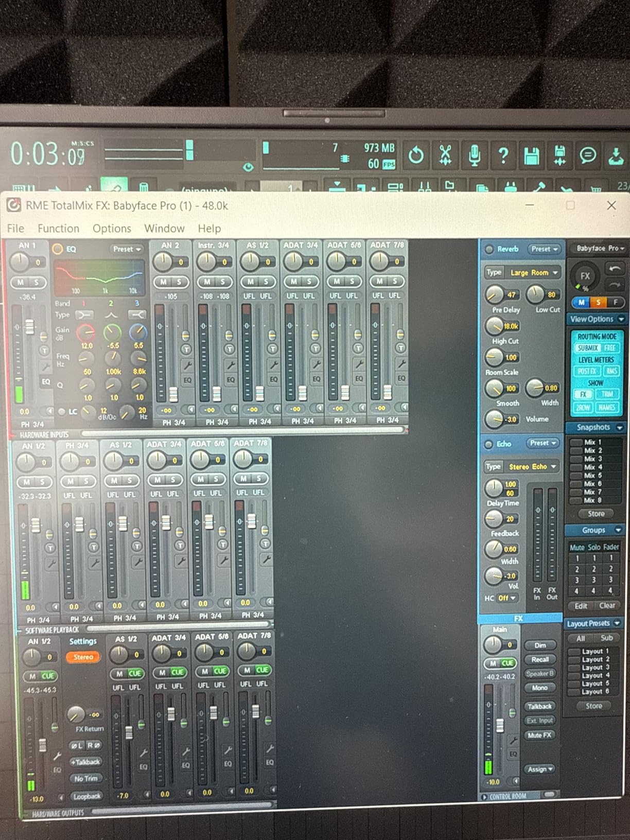Screen dimensions: 630x840
Task: Toggle the Reverb on/off button
Action: (x=489, y=249)
